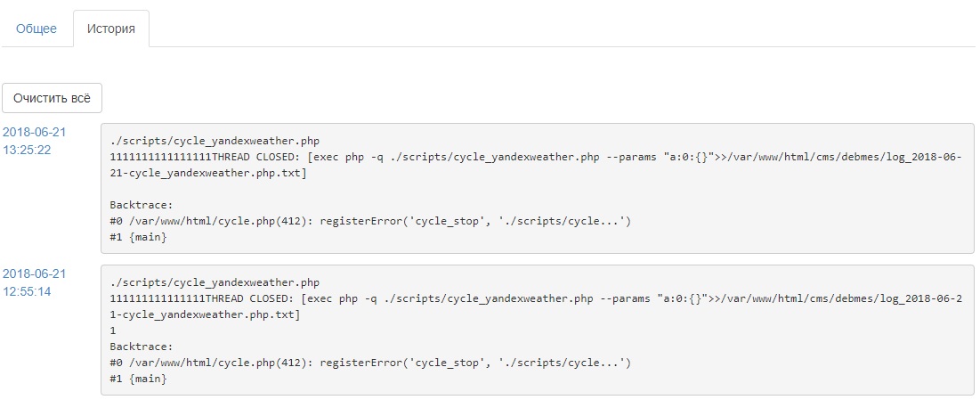Switch to the Общее tab

[x=36, y=29]
